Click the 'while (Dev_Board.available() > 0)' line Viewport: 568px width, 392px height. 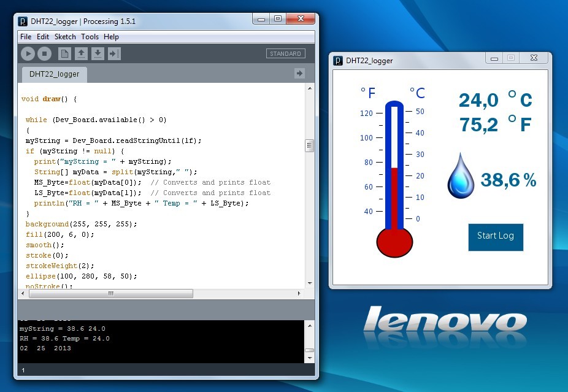[x=96, y=120]
